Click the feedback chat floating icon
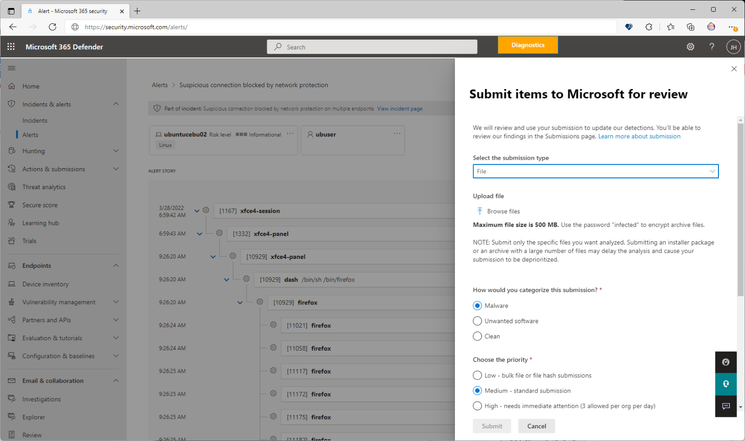The image size is (745, 441). tap(726, 406)
